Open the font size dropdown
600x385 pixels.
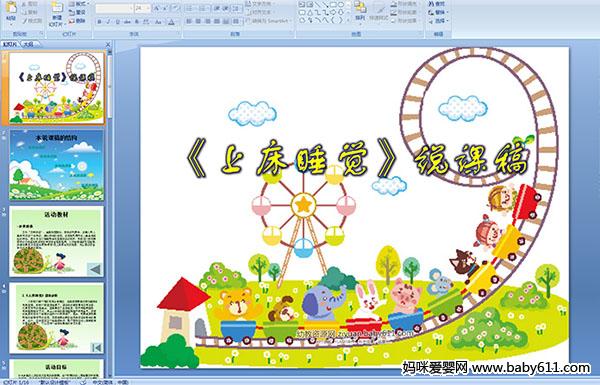(148, 8)
